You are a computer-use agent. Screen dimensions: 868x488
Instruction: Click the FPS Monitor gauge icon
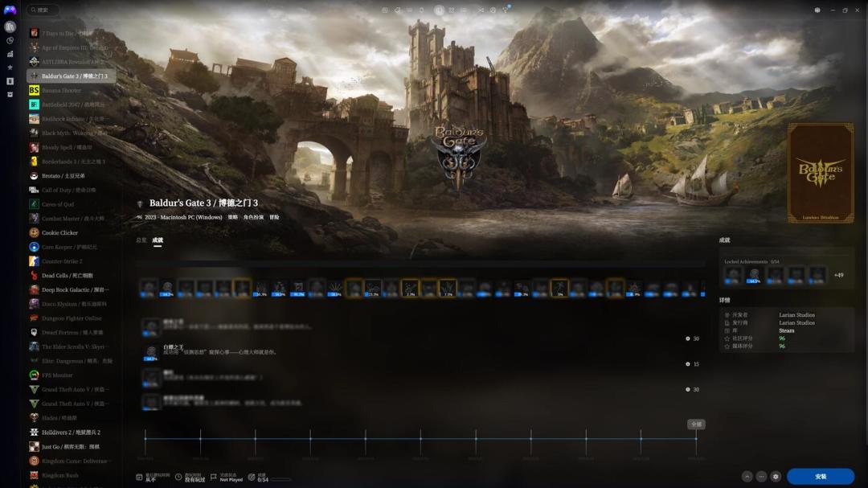pyautogui.click(x=34, y=375)
